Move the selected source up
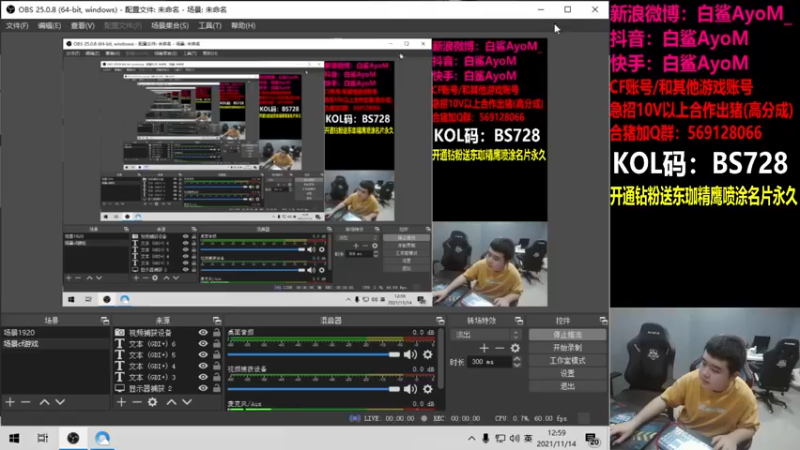This screenshot has height=450, width=800. click(x=171, y=402)
